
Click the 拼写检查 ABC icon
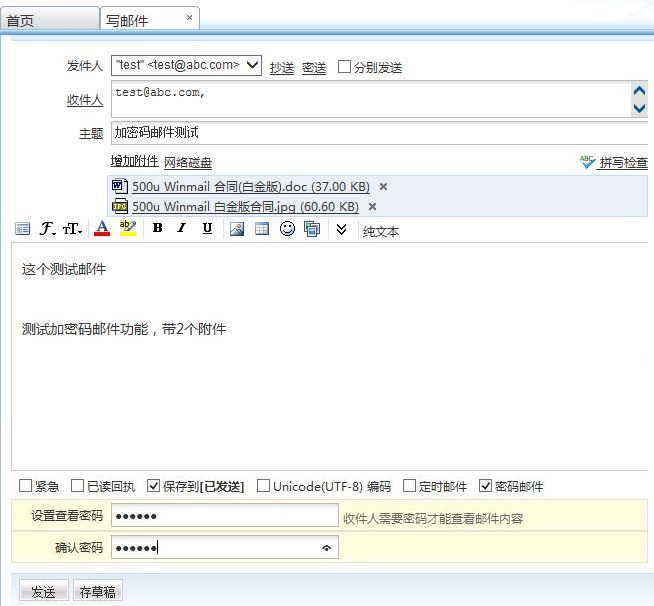tap(587, 162)
